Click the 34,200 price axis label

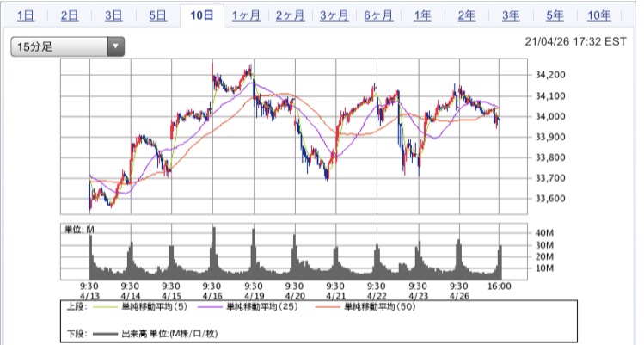[x=550, y=75]
